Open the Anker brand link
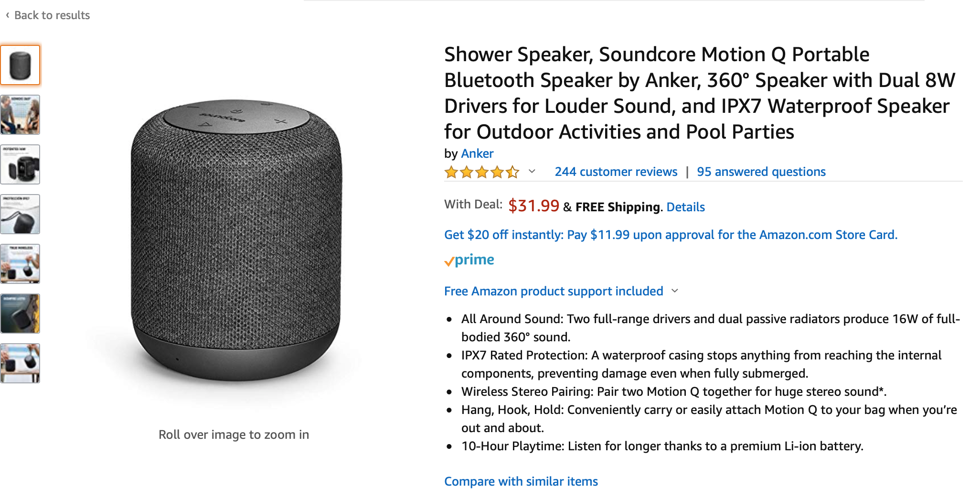The image size is (980, 500). [x=477, y=153]
